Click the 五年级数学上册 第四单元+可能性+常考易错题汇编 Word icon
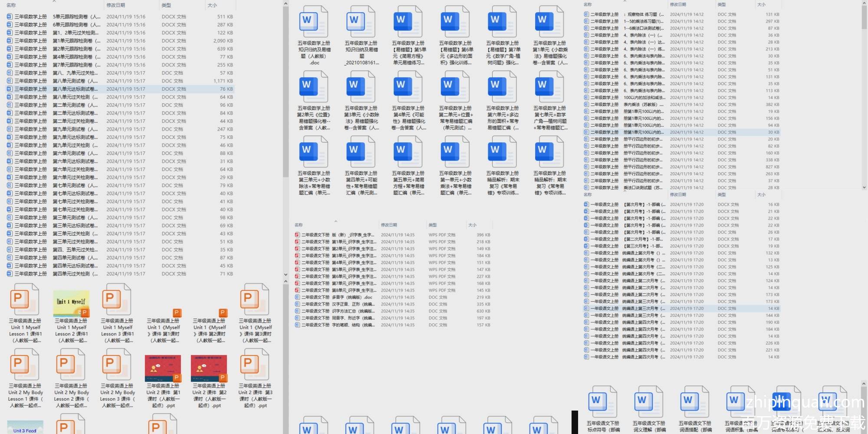868x434 pixels. point(361,152)
